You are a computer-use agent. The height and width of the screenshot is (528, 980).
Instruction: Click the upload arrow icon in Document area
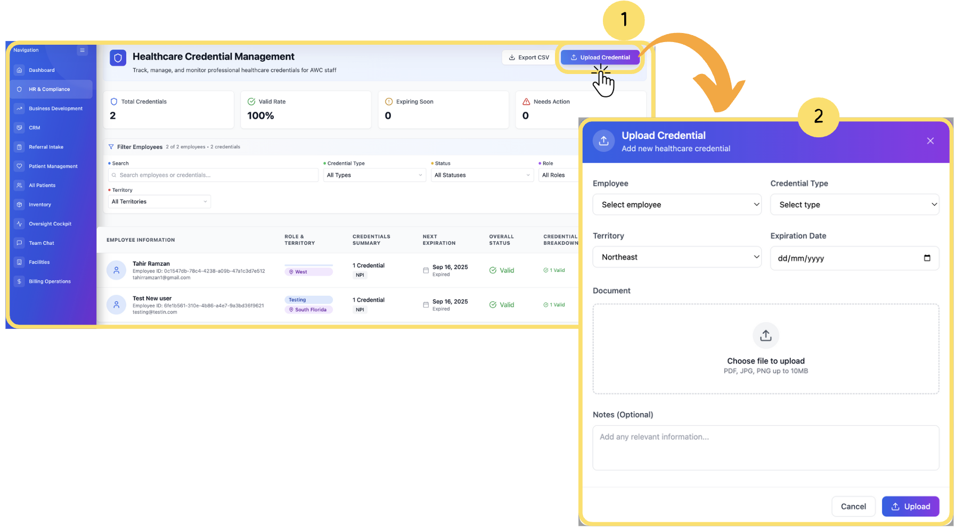pyautogui.click(x=765, y=335)
